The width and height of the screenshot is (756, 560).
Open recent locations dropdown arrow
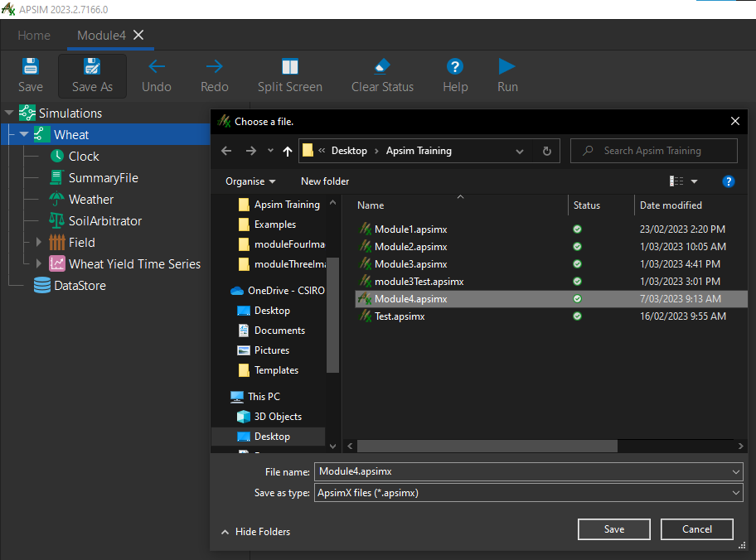(x=270, y=151)
